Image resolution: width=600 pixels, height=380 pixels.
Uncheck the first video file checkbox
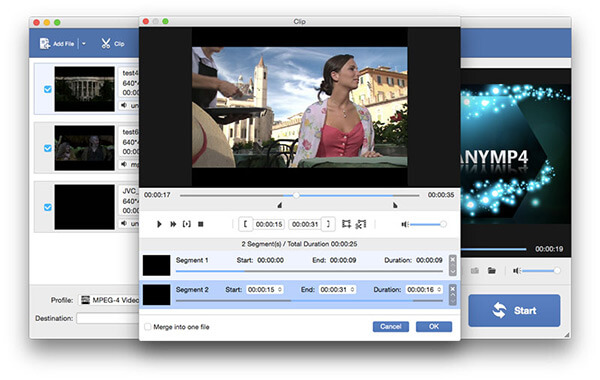point(48,89)
